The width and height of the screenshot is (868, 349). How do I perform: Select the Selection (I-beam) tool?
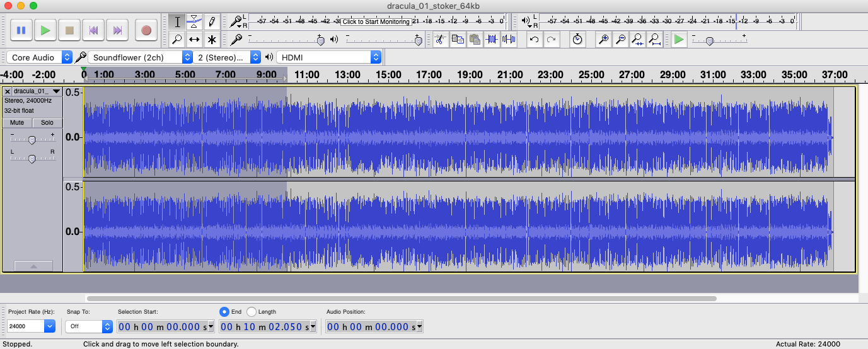pyautogui.click(x=178, y=21)
